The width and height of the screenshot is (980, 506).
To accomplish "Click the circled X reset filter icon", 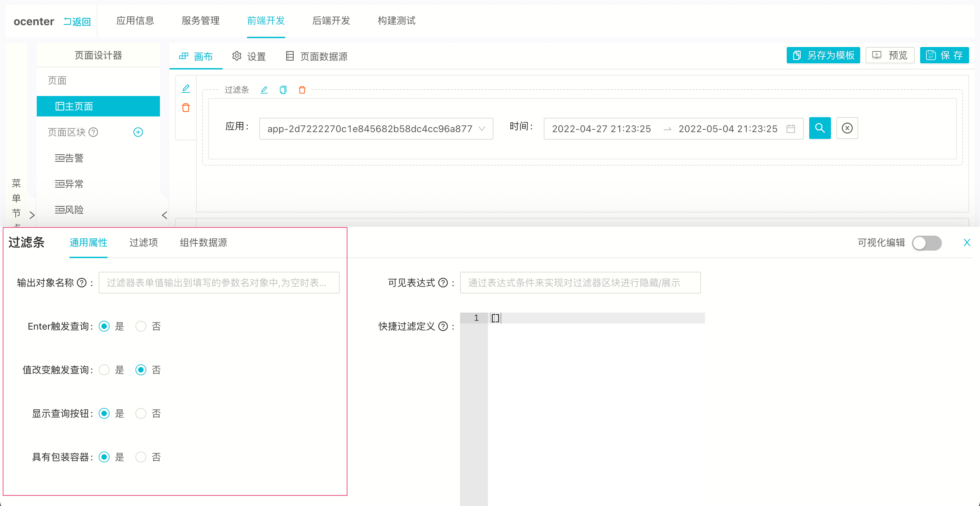I will point(847,128).
